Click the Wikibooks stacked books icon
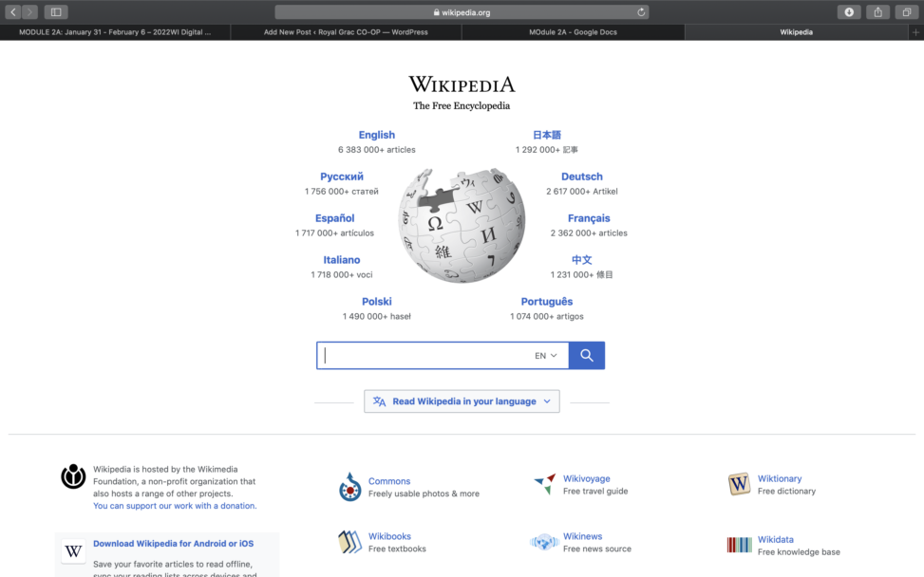Viewport: 924px width, 577px height. pos(350,542)
